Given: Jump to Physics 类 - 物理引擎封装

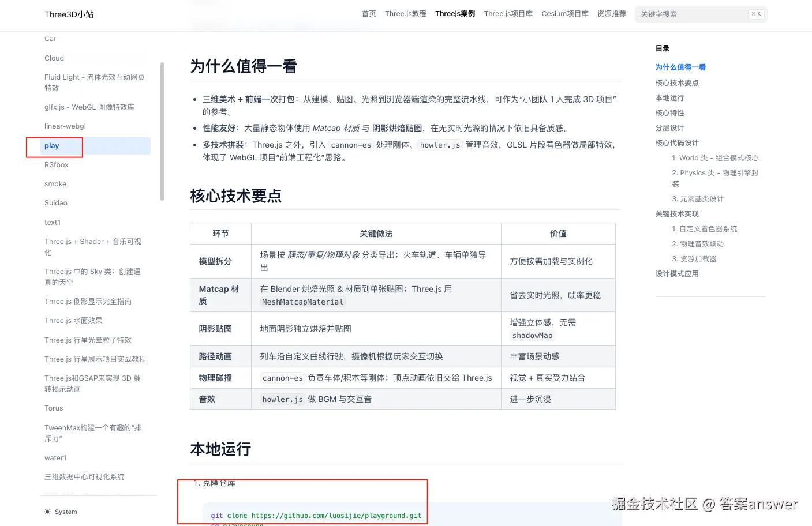Looking at the screenshot, I should click(715, 178).
